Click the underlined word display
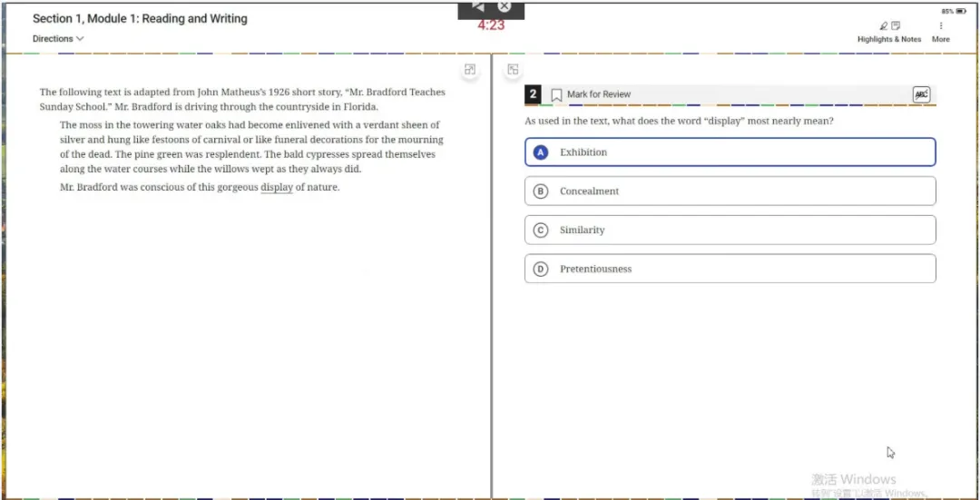Image resolution: width=980 pixels, height=500 pixels. [x=277, y=187]
